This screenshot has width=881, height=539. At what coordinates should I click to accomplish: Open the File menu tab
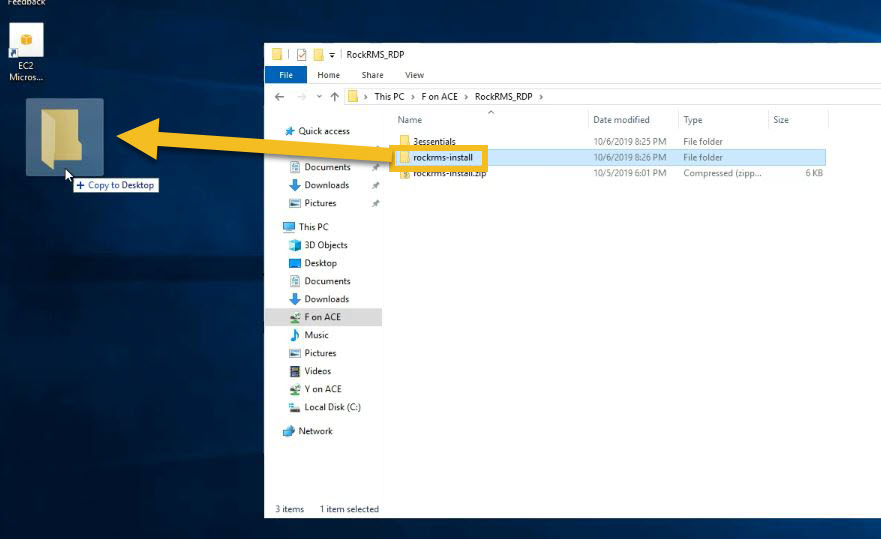286,75
